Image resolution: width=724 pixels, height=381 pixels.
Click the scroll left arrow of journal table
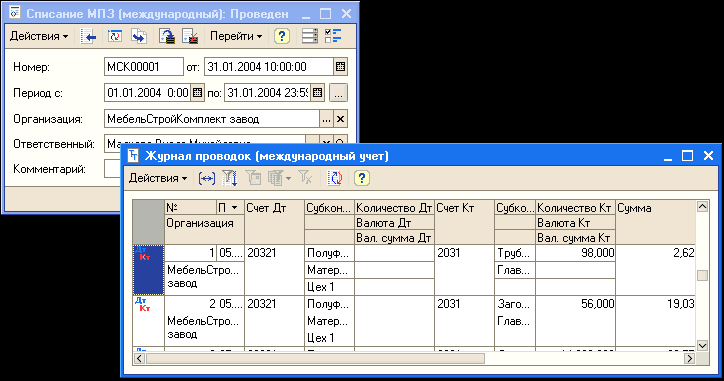(139, 358)
